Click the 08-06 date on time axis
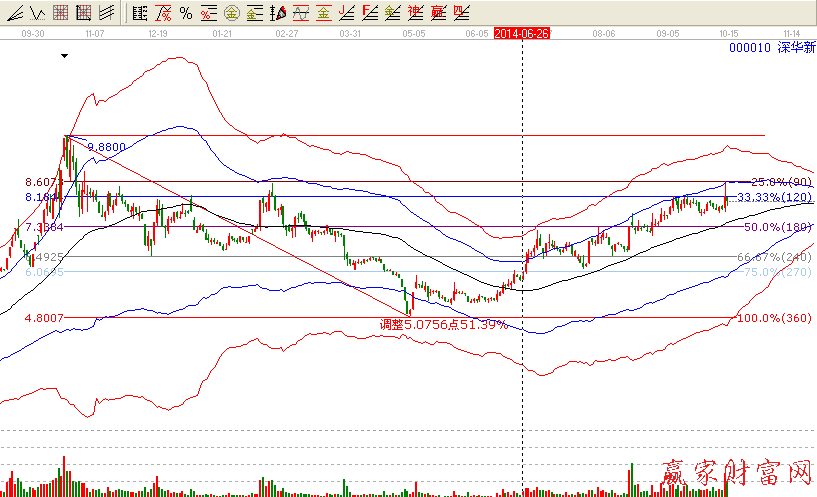Viewport: 817px width, 497px height. coord(605,32)
